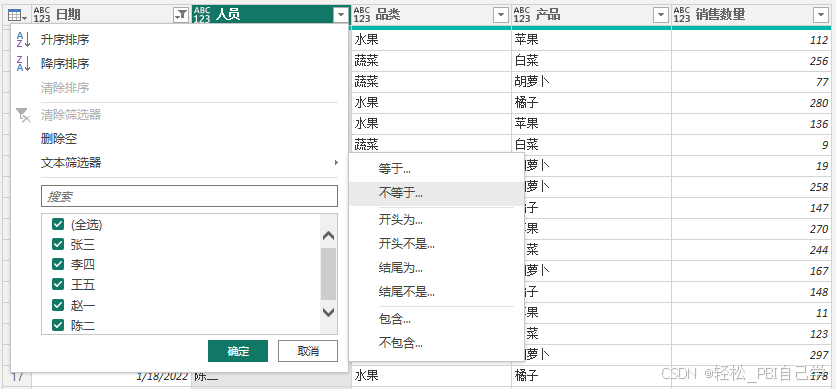Click the sales quantity cell 123
This screenshot has width=836, height=389.
tap(751, 334)
